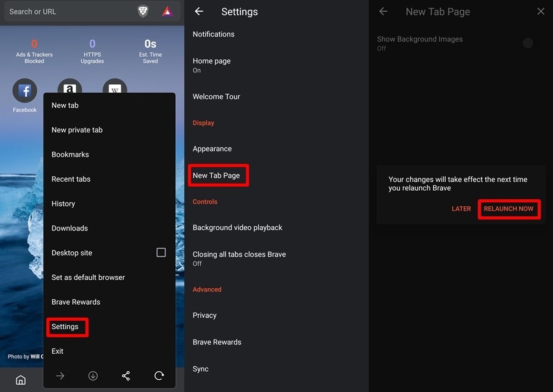Open the Welcome Tour setting

(276, 96)
